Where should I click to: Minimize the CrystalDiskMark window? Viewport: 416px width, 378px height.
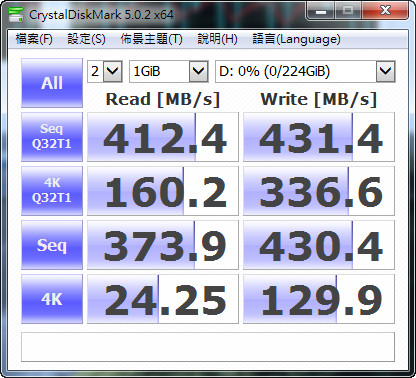pyautogui.click(x=320, y=11)
